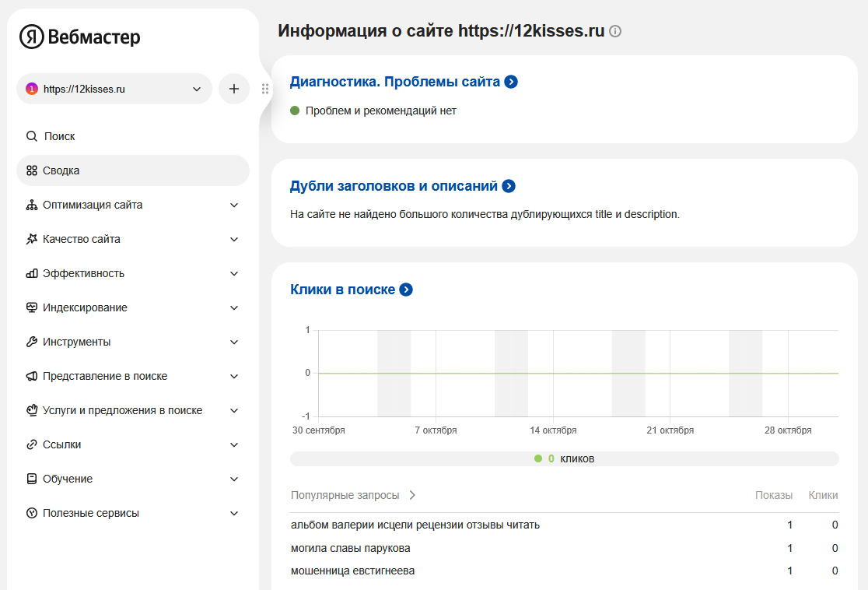
Task: Click 28 октября label on chart axis
Action: pyautogui.click(x=788, y=430)
